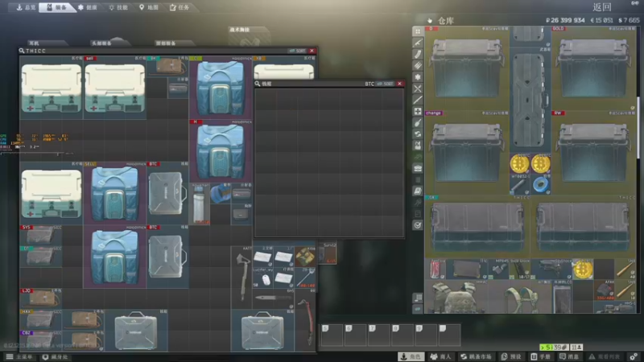Select the medical case tagged sell
Viewport: 644px width, 362px height.
(114, 88)
